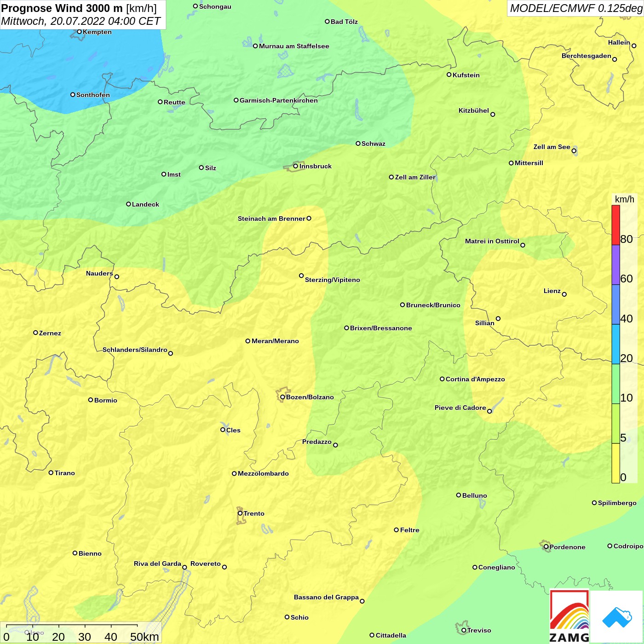
Task: Click the Matrei in Osttirol label
Action: click(x=492, y=241)
